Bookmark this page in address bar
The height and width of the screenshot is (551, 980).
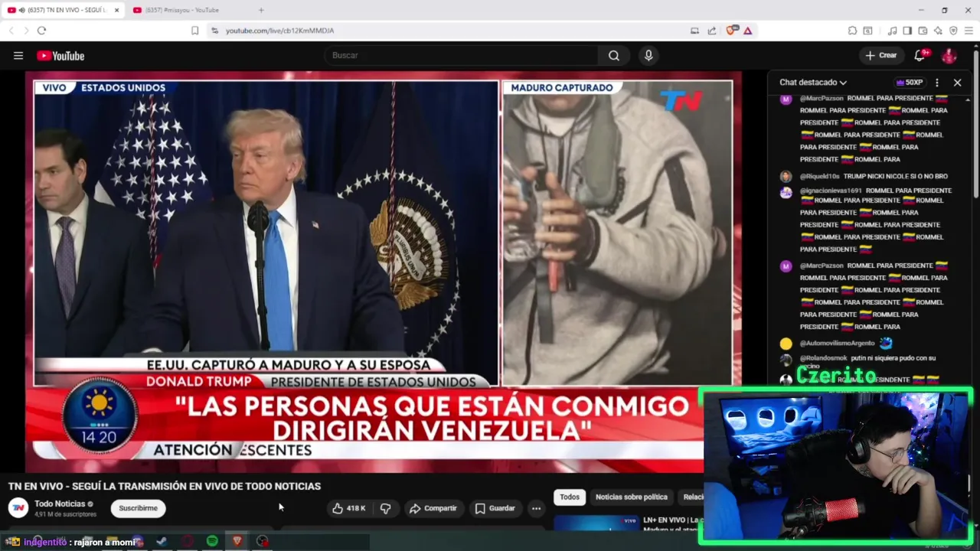coord(194,31)
